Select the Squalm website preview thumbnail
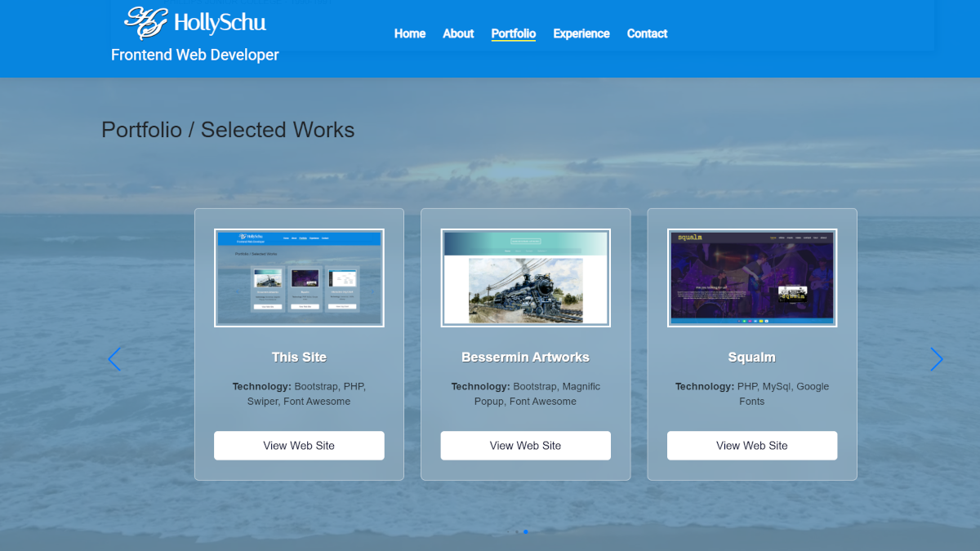The height and width of the screenshot is (551, 980). [751, 278]
